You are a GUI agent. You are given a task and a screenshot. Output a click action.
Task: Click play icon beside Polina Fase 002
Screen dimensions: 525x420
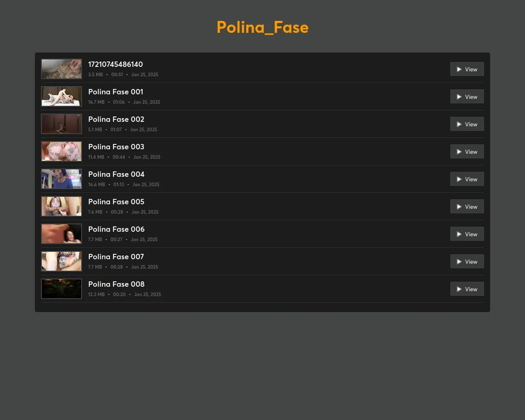click(459, 124)
